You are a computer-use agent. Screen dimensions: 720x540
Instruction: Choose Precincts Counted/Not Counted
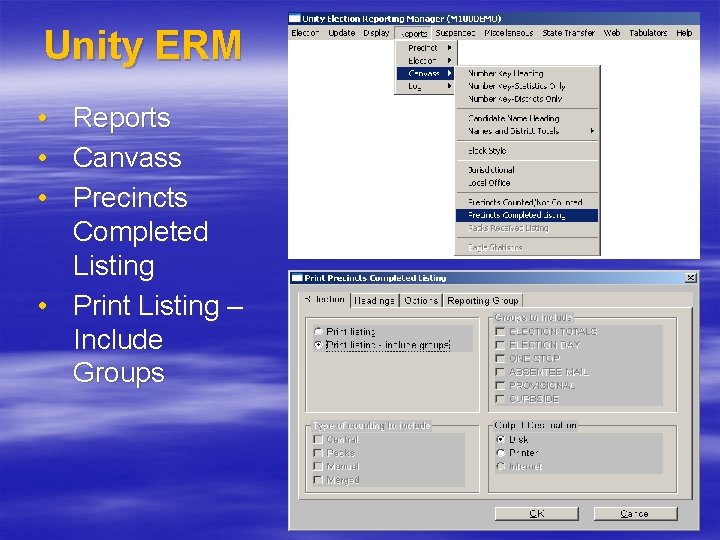pos(527,202)
